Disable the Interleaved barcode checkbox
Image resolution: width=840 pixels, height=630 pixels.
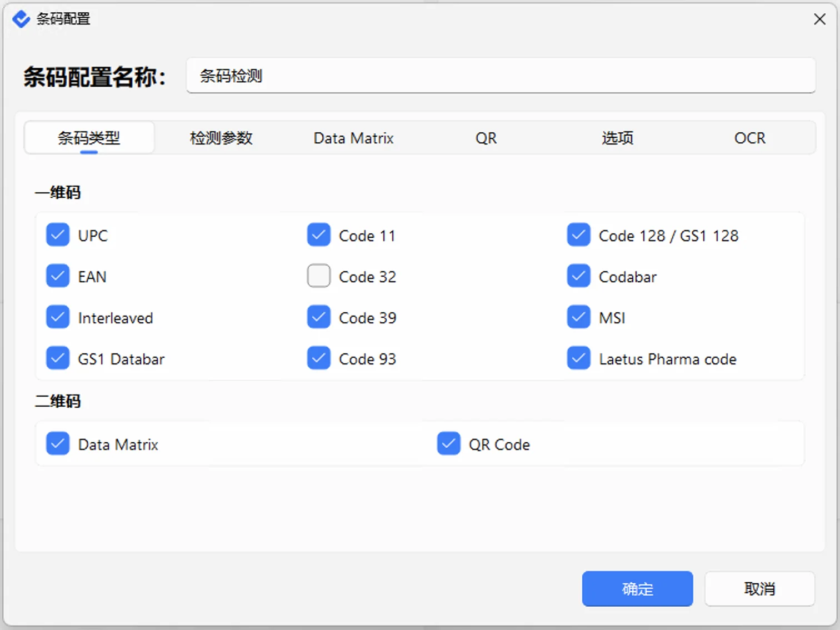[58, 317]
